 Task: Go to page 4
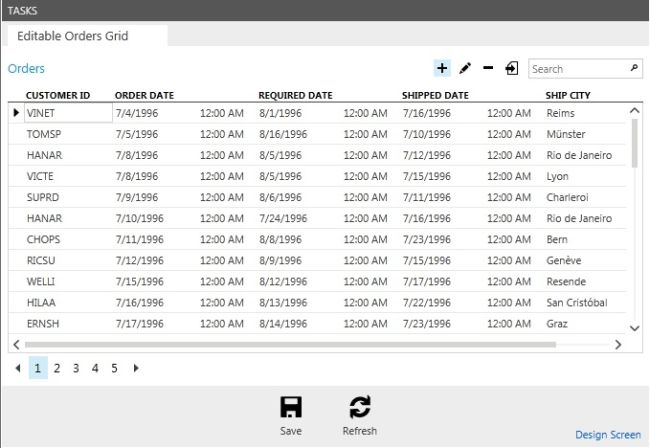(x=95, y=368)
